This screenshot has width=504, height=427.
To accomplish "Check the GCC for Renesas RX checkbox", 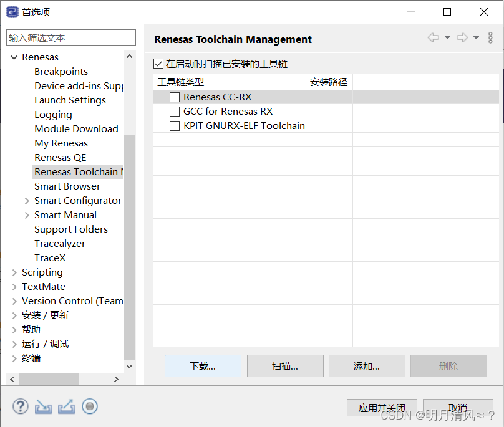I will [x=175, y=112].
